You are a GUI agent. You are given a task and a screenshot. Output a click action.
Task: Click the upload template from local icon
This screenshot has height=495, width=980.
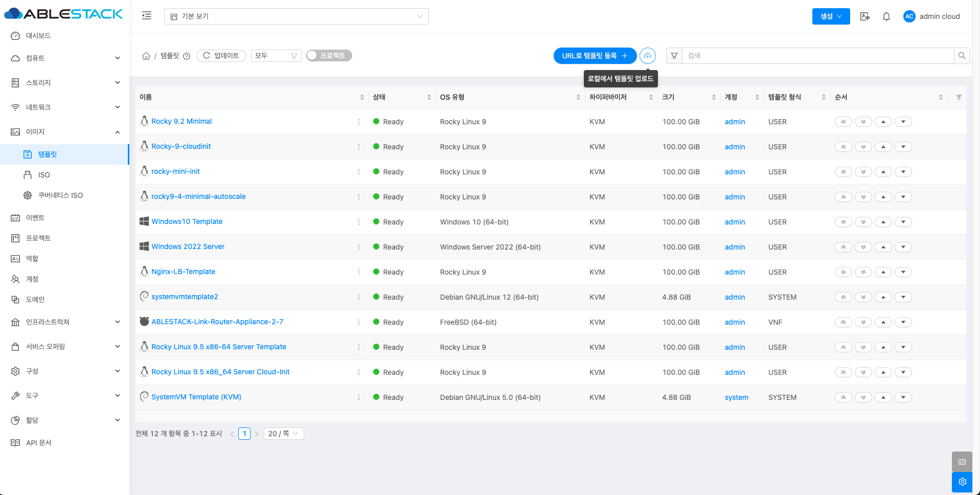[x=647, y=56]
